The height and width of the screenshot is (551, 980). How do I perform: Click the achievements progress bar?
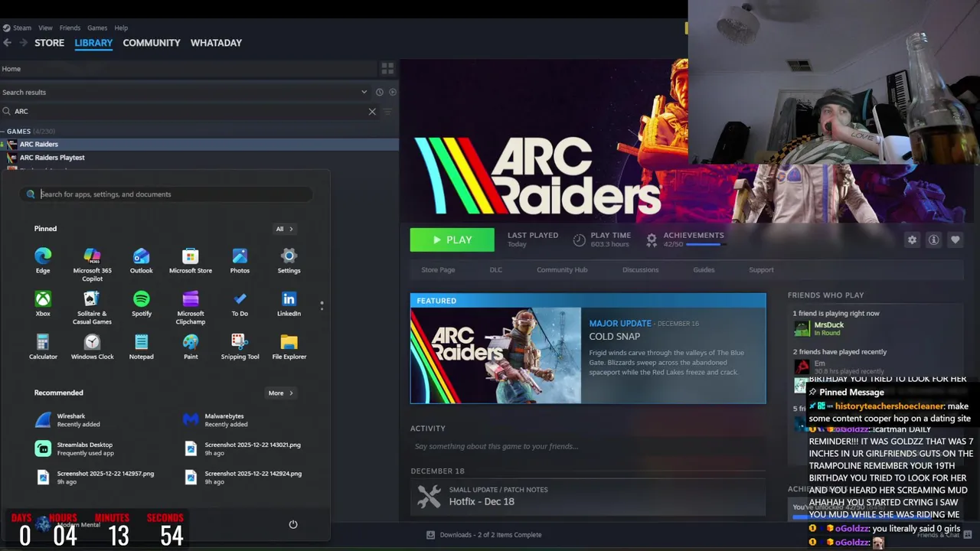coord(705,244)
